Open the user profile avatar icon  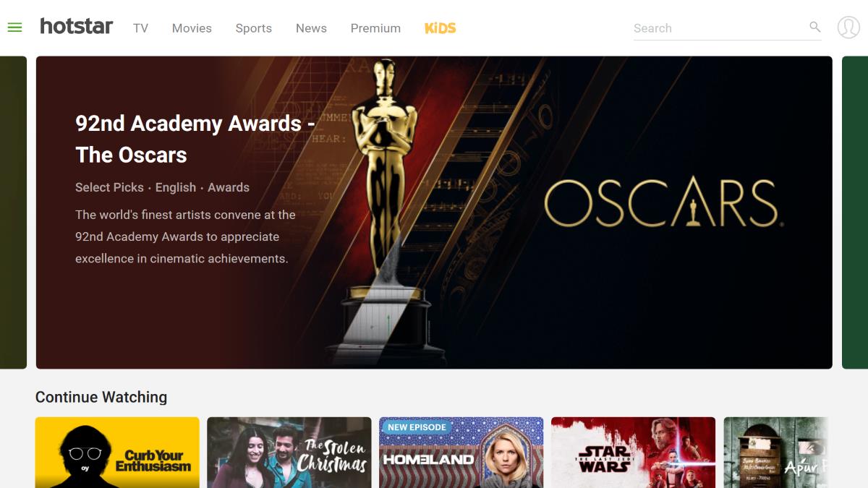coord(848,27)
